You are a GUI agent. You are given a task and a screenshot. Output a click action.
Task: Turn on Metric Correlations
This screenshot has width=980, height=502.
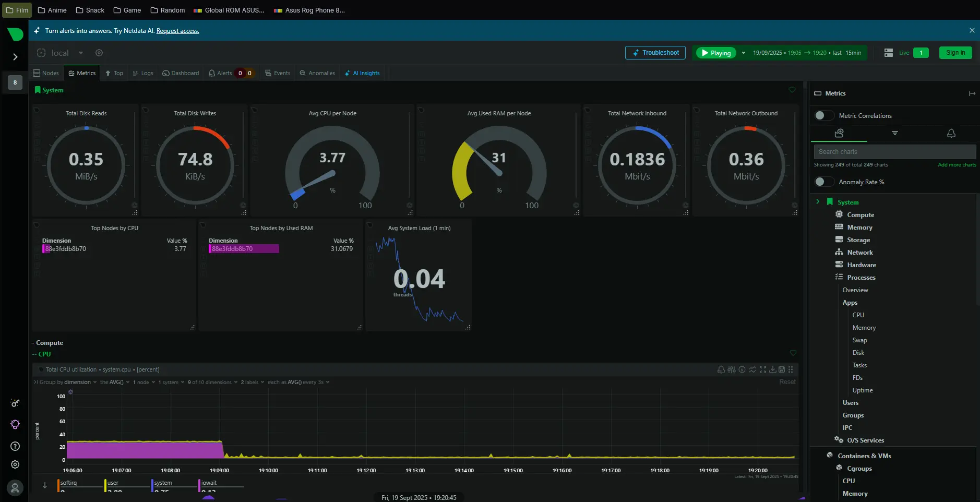coord(823,115)
